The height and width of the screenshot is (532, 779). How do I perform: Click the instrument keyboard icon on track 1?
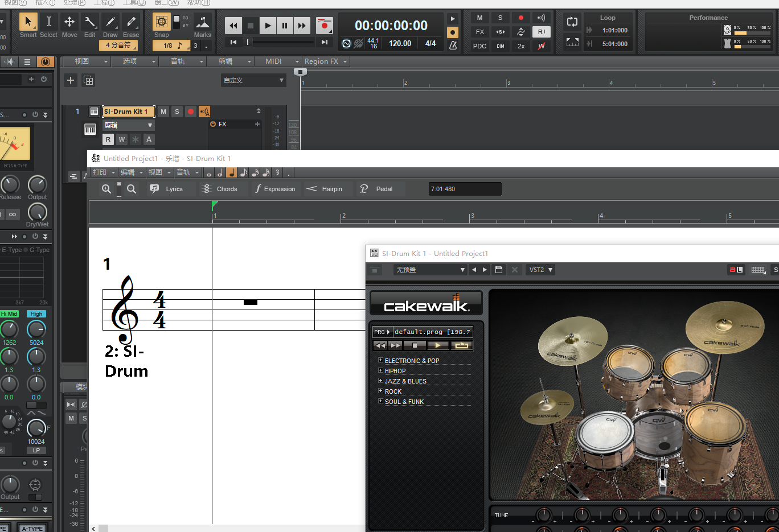pos(90,129)
